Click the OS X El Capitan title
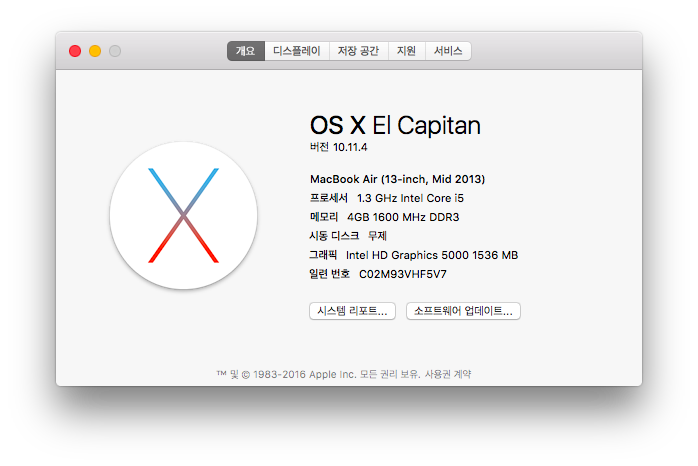The image size is (698, 466). 395,126
